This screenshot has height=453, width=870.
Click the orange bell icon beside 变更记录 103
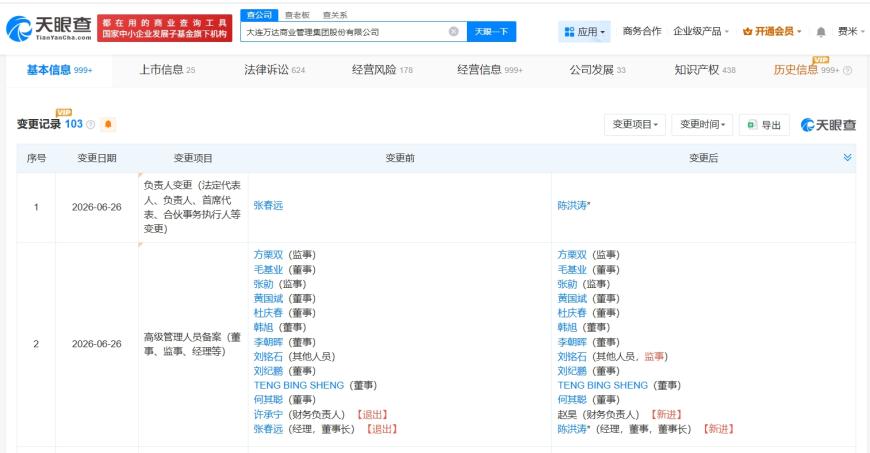[108, 124]
